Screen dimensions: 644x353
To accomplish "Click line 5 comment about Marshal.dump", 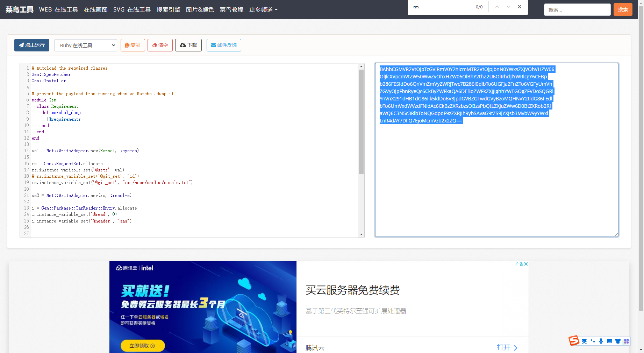I will point(103,94).
